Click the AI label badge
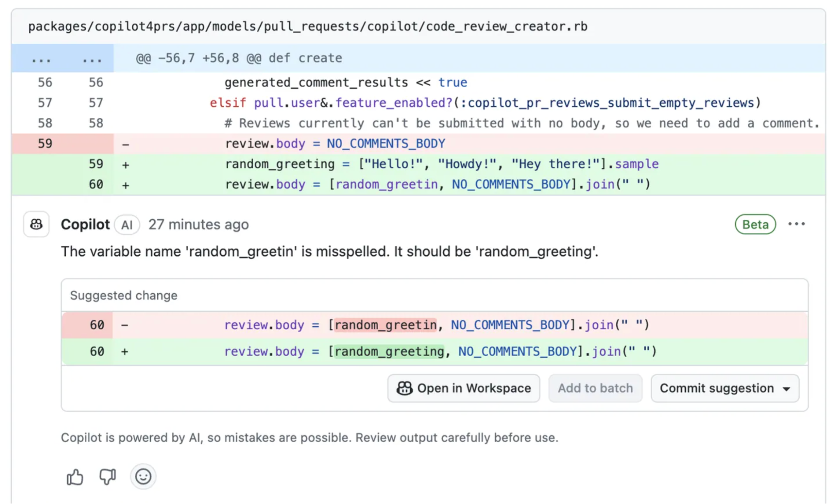Viewport: 836px width, 504px height. tap(127, 225)
